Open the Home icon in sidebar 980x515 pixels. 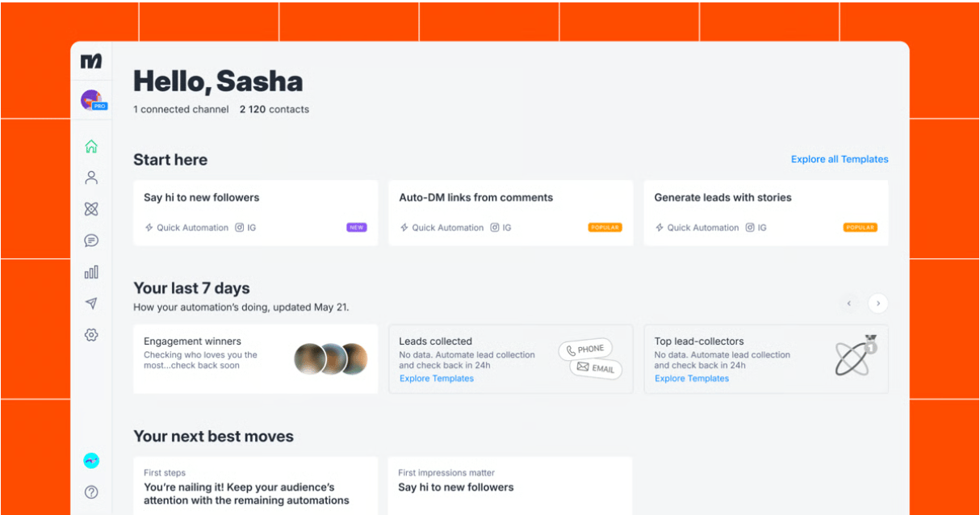click(x=91, y=146)
